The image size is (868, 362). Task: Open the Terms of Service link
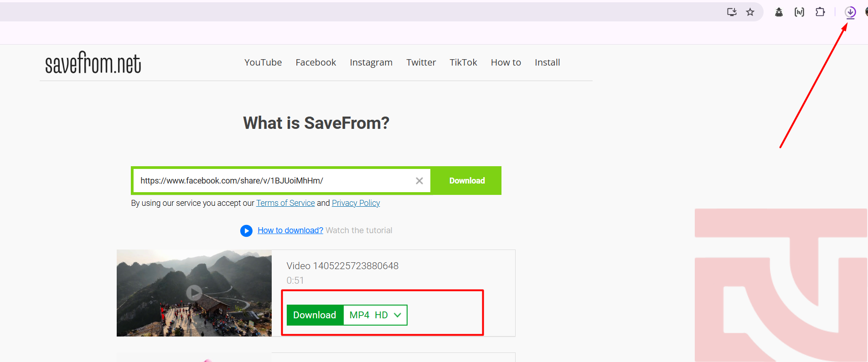[285, 203]
